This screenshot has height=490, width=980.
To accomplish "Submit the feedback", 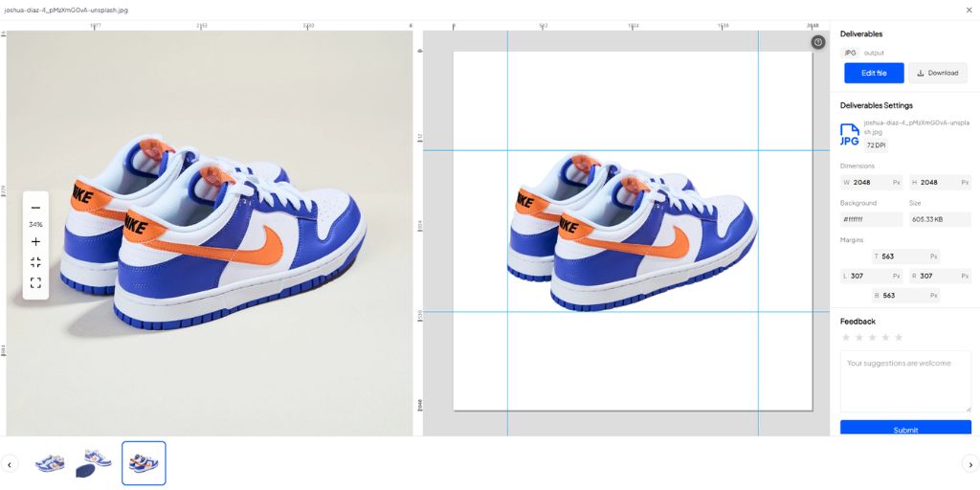I will tap(905, 428).
